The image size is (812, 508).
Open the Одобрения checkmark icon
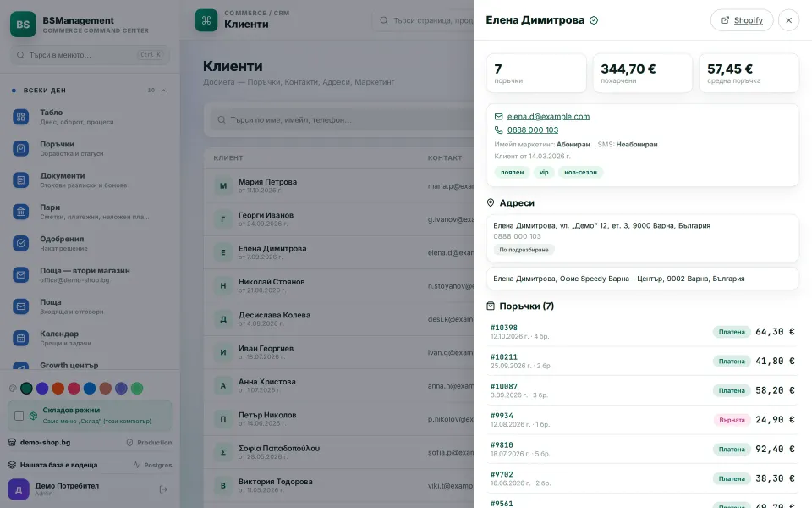pos(20,243)
